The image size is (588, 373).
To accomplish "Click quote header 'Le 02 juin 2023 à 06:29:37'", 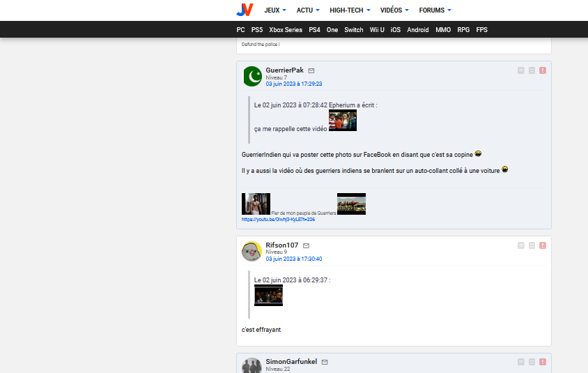I will (x=292, y=280).
